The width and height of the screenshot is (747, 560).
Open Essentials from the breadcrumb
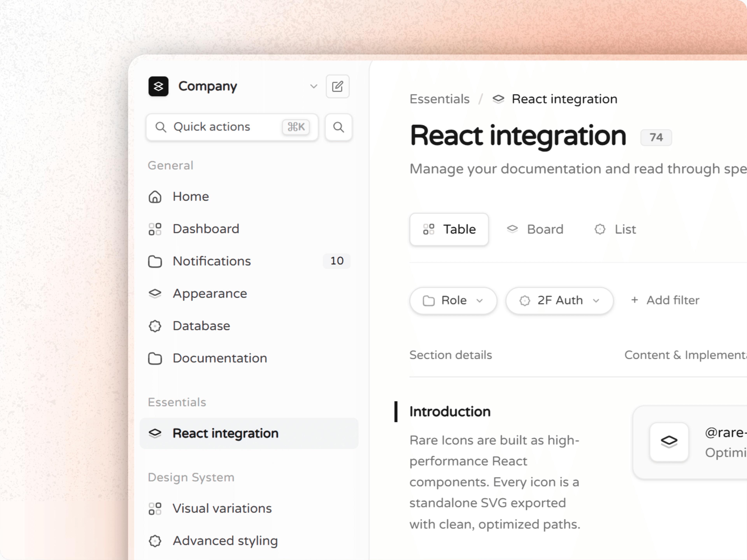[x=439, y=99]
